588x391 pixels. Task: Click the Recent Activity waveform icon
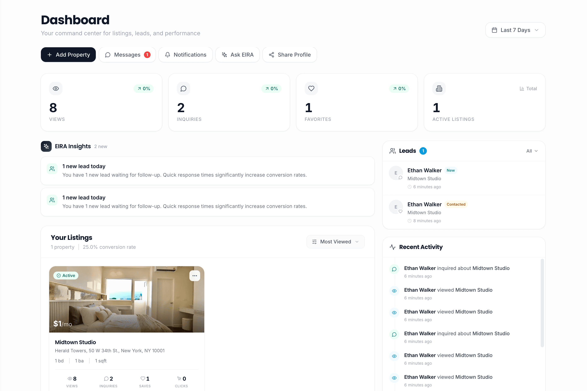pyautogui.click(x=392, y=247)
